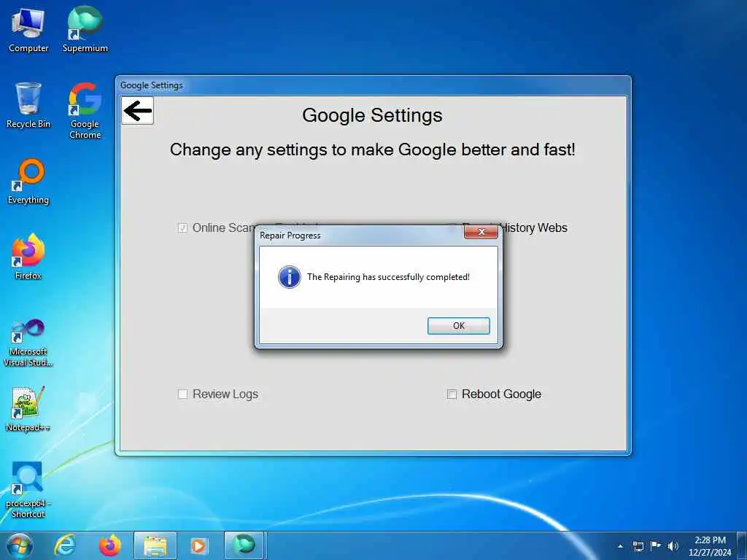Image resolution: width=747 pixels, height=560 pixels.
Task: Open the clock showing 2:28 PM
Action: tap(710, 546)
